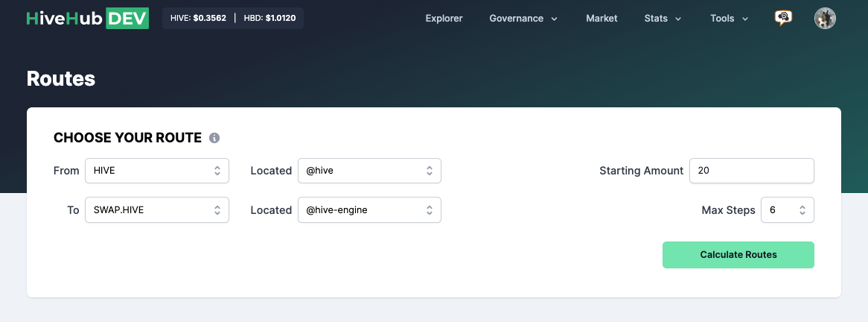Click the Max Steps label

coord(729,210)
